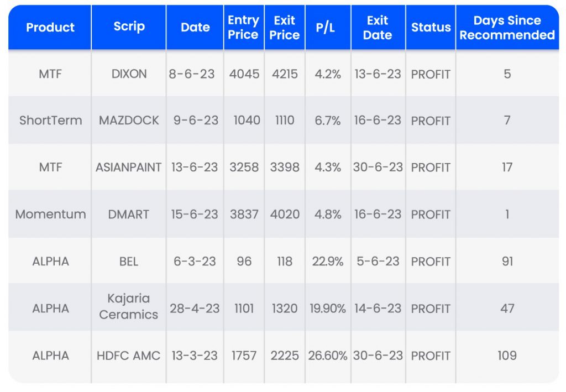
Task: Select the Date column header
Action: click(195, 27)
